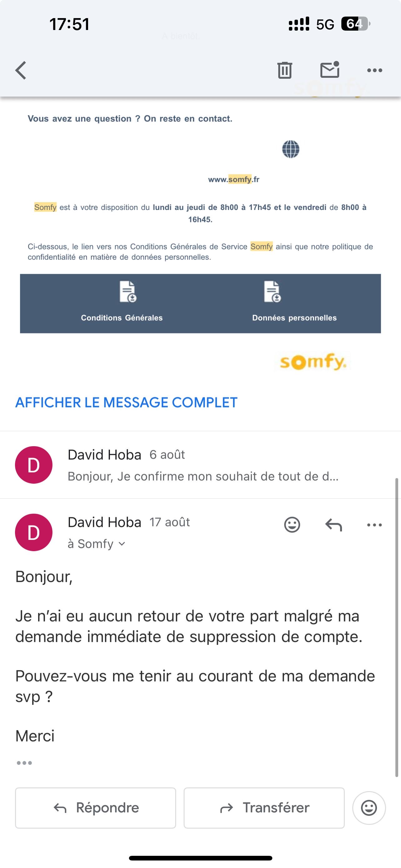The height and width of the screenshot is (868, 401).
Task: Add emoji reaction in the message header
Action: coord(292,525)
